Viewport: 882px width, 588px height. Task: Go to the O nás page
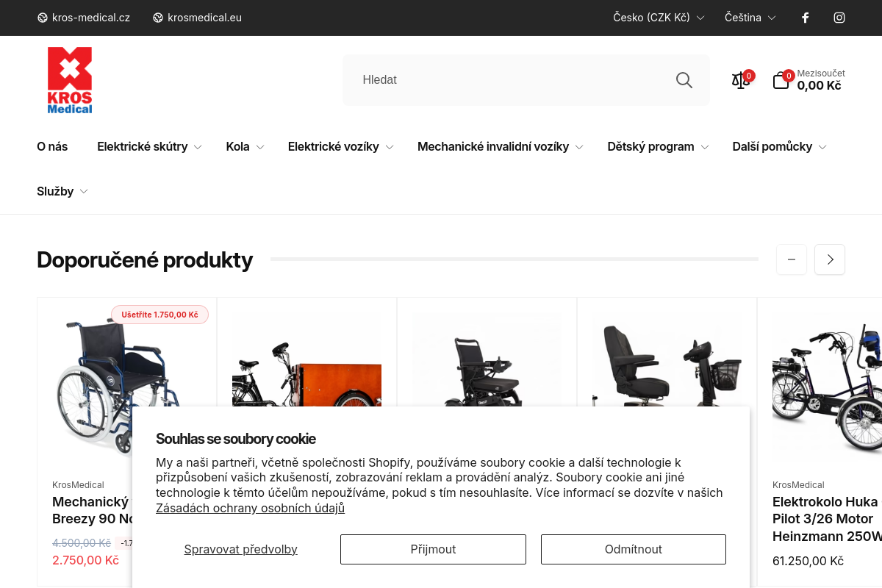[x=52, y=147]
